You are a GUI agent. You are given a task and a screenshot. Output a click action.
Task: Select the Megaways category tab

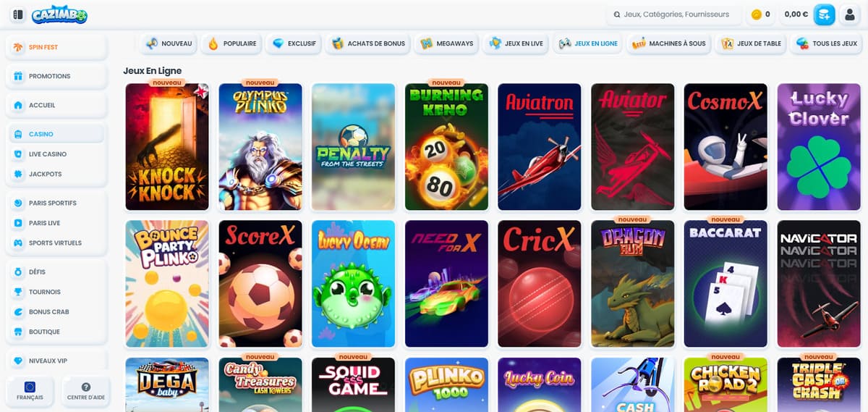[446, 43]
